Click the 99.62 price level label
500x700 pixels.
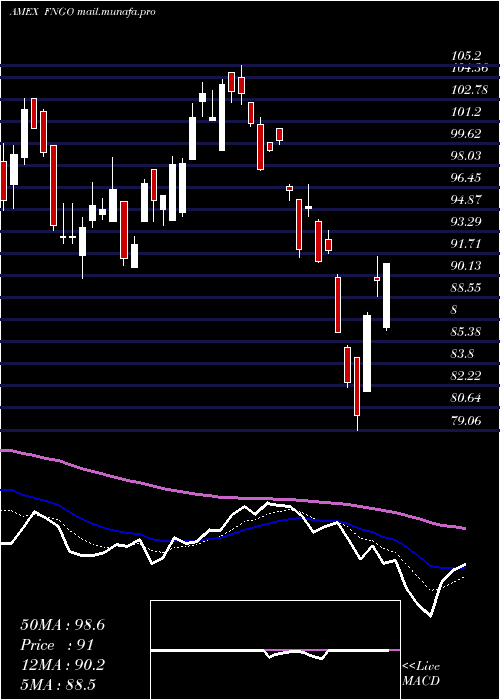(466, 133)
